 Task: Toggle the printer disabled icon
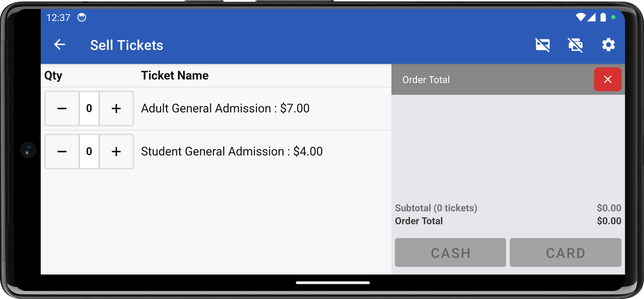point(575,45)
